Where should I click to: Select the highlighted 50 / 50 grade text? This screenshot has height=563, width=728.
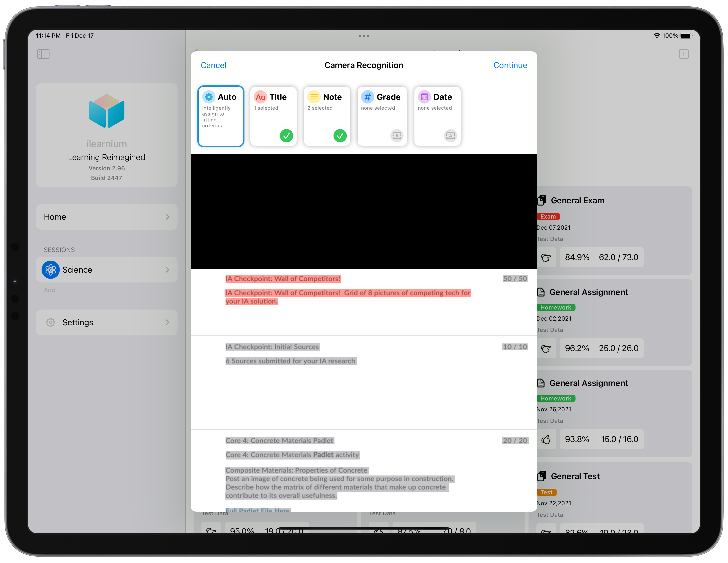click(515, 279)
